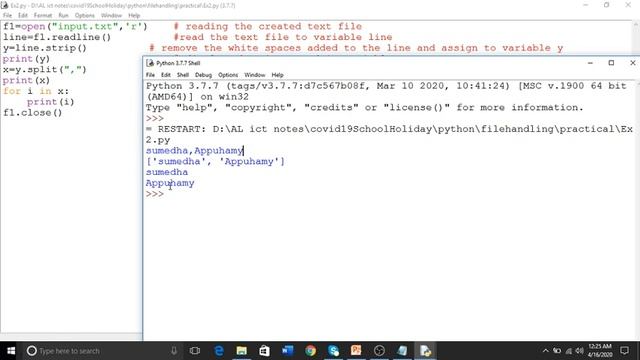Open Window menu in Ex2.py editor
Image resolution: width=640 pixels, height=360 pixels.
point(111,15)
